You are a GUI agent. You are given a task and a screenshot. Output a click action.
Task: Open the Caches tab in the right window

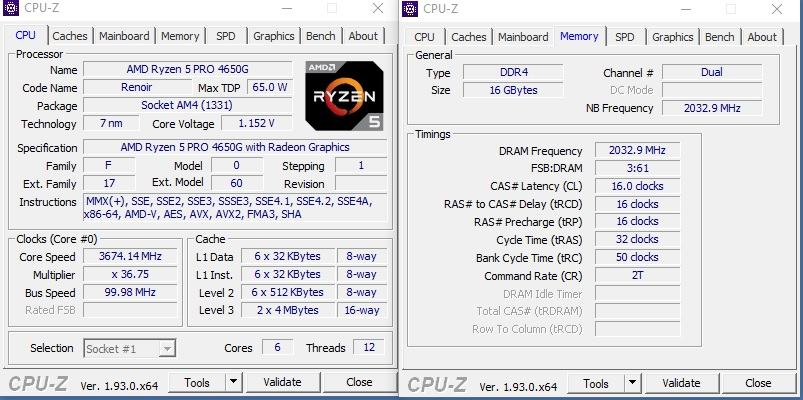point(469,37)
